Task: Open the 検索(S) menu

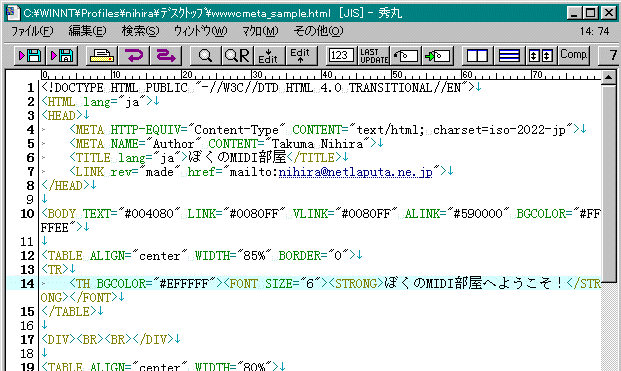Action: [140, 31]
